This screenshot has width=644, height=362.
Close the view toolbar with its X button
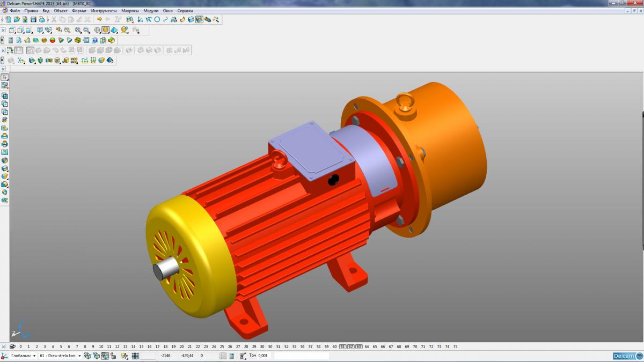pyautogui.click(x=3, y=30)
